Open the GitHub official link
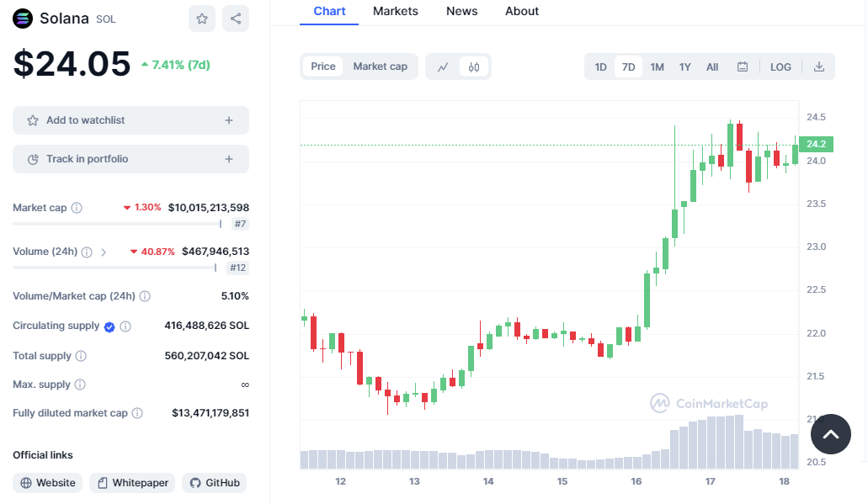Viewport: 868px width, 504px height. pyautogui.click(x=214, y=483)
